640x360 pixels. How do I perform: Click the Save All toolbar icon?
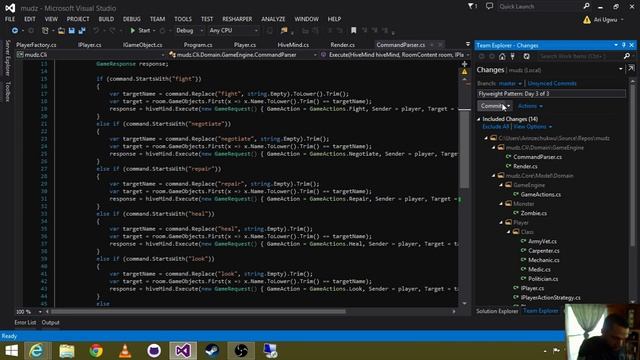[82, 31]
